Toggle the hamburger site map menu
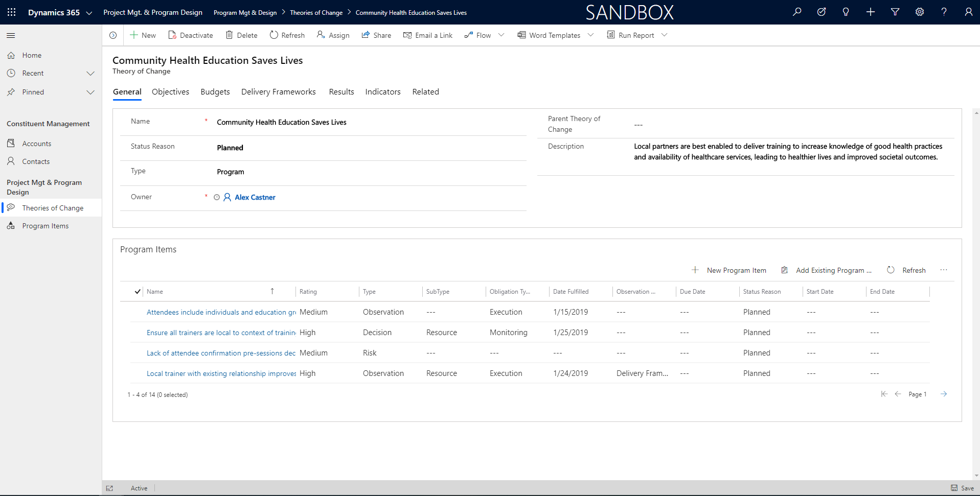The image size is (980, 496). [x=11, y=35]
